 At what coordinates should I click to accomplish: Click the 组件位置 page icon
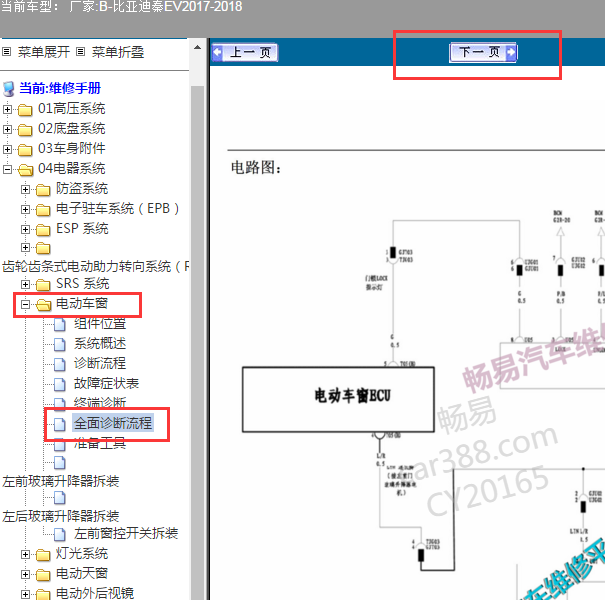(x=60, y=325)
